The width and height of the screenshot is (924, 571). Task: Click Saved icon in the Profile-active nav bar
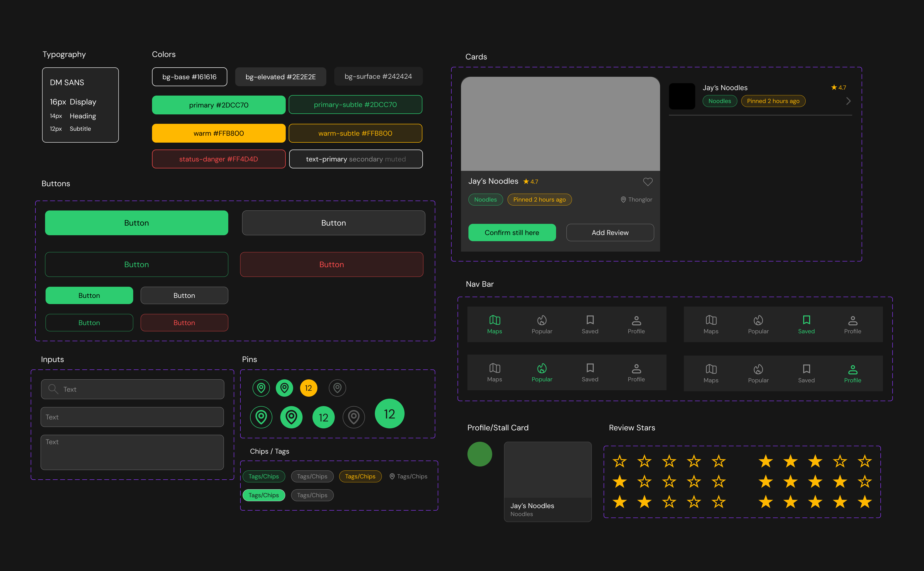click(806, 369)
